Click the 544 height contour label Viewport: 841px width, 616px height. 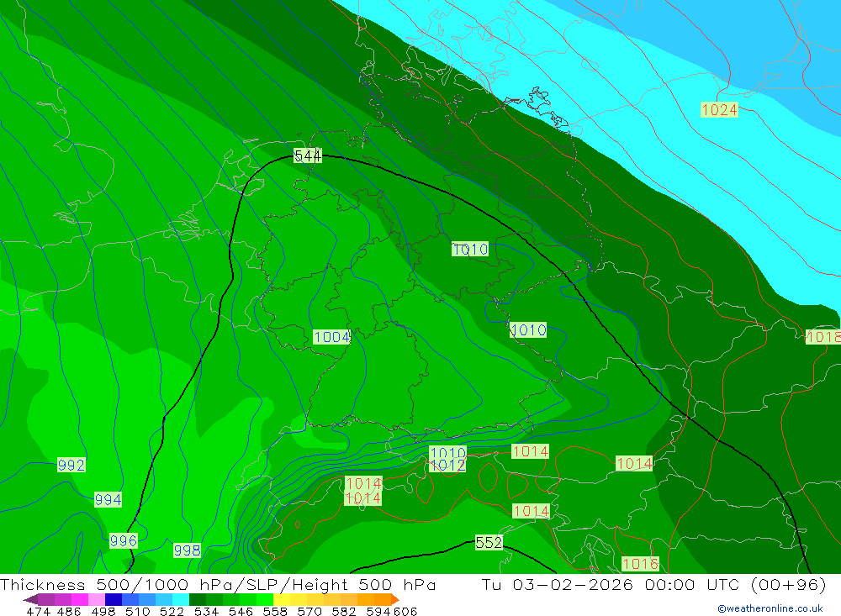pos(308,156)
